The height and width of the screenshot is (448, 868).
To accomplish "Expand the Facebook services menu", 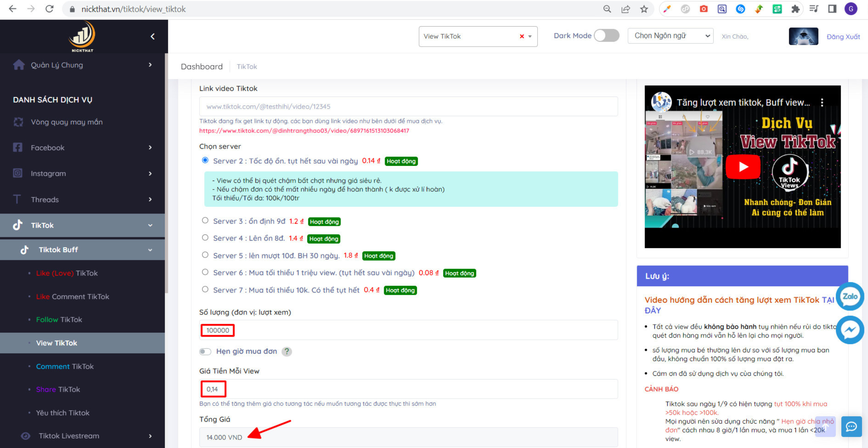I will click(82, 148).
